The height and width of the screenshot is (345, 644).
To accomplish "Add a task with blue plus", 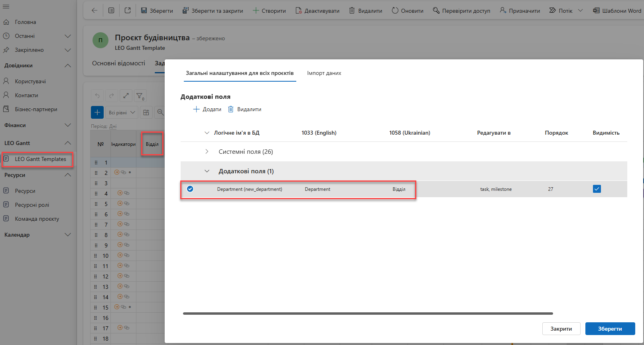I will pos(97,112).
